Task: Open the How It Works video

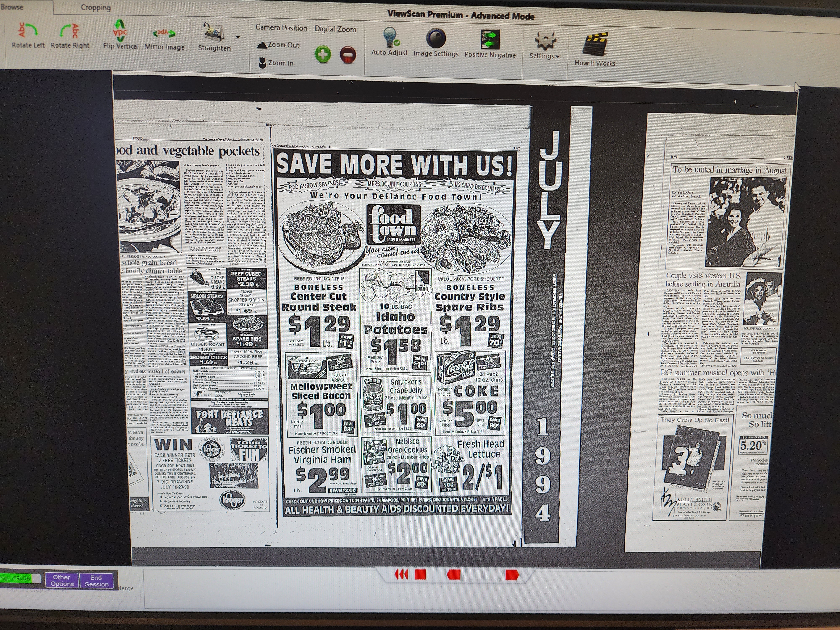Action: tap(595, 45)
